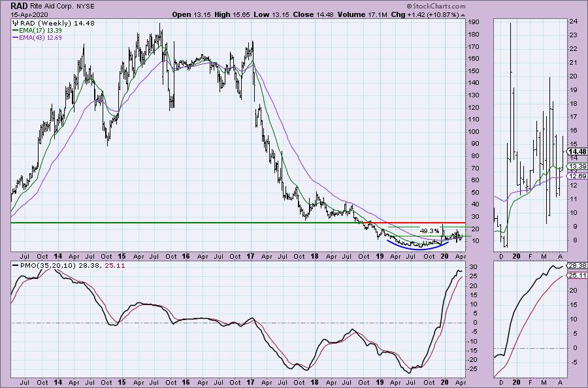Click the Chg +1.42 (+10.87%) value
This screenshot has height=388, width=588.
pyautogui.click(x=425, y=14)
